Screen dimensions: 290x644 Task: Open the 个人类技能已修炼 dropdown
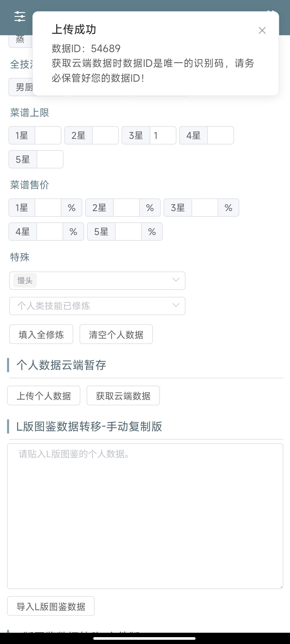click(97, 306)
